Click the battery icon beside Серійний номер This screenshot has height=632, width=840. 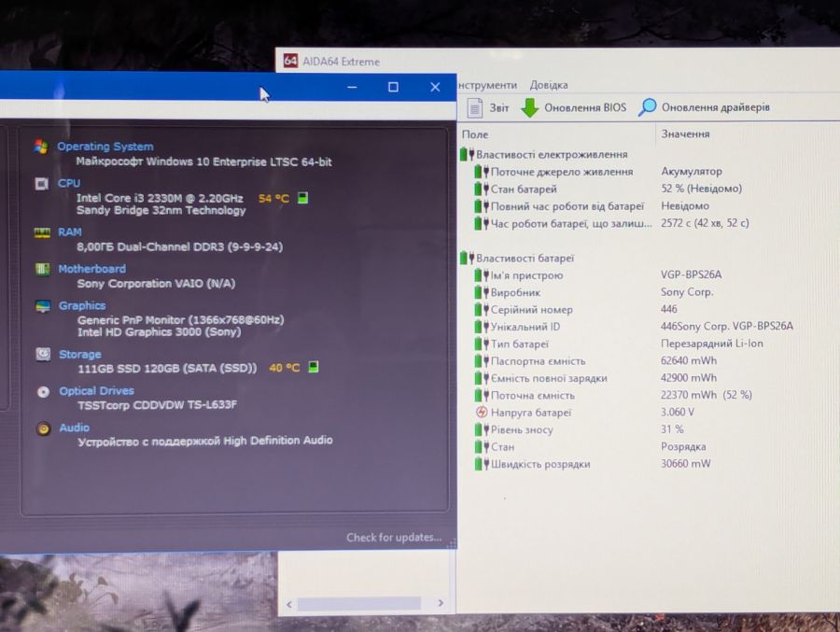pyautogui.click(x=481, y=310)
